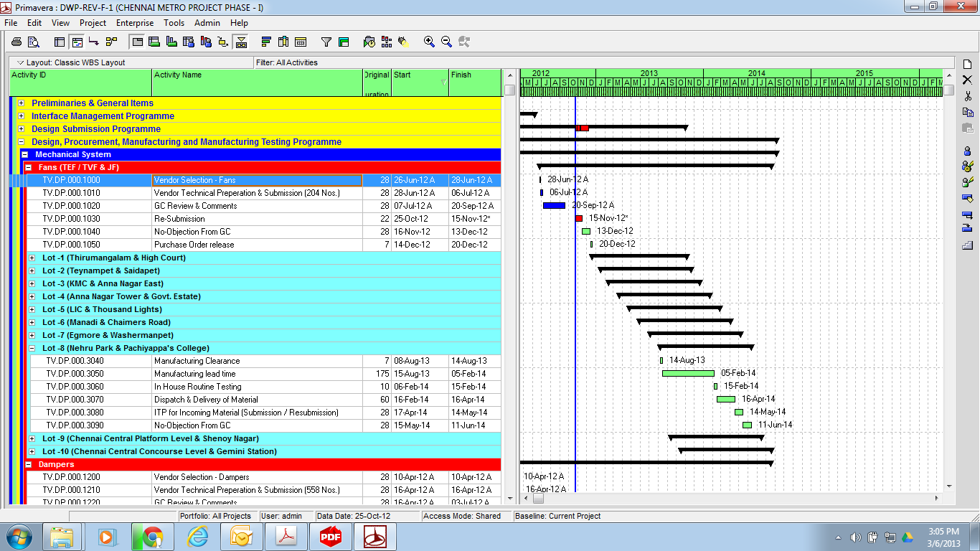Open the Filter funnel icon

click(x=326, y=42)
